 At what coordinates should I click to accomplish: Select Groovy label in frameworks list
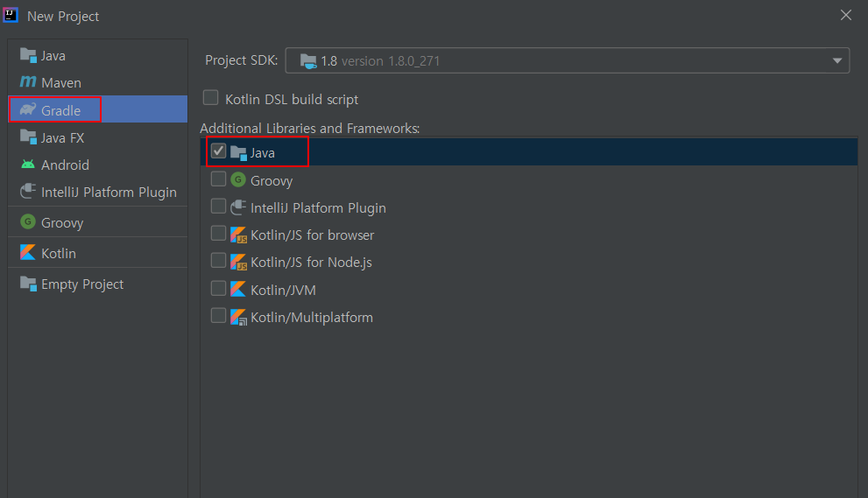(272, 181)
